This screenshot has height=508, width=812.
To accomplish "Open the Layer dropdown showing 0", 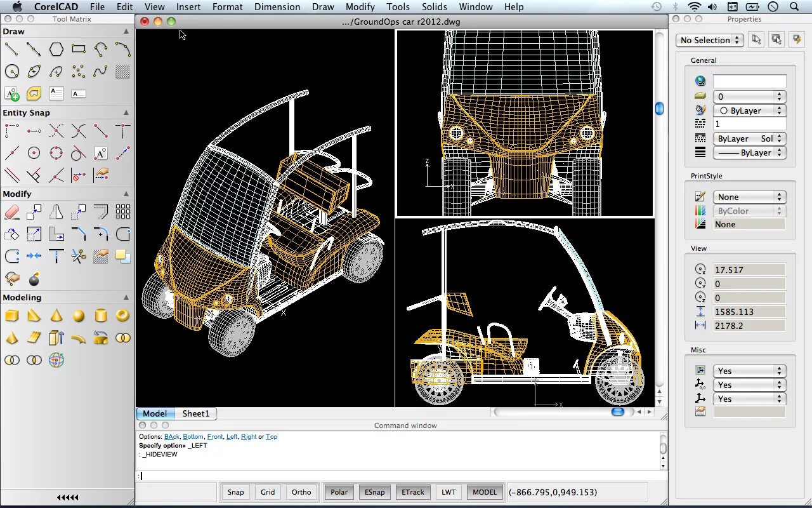I will click(749, 97).
